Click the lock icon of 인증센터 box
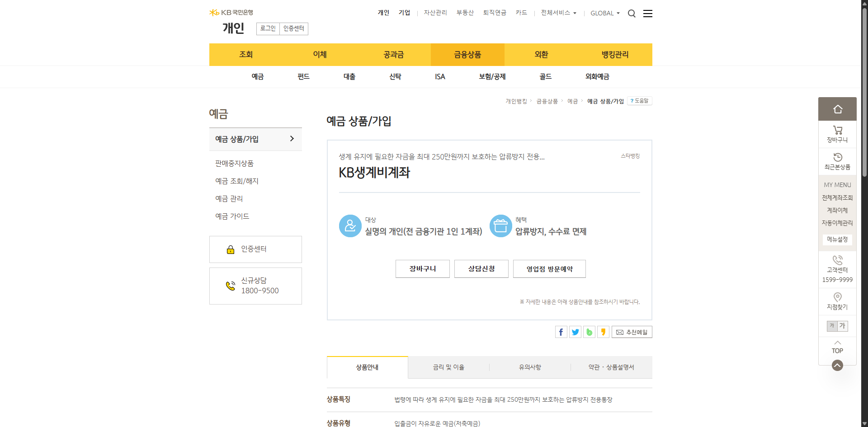 (231, 249)
